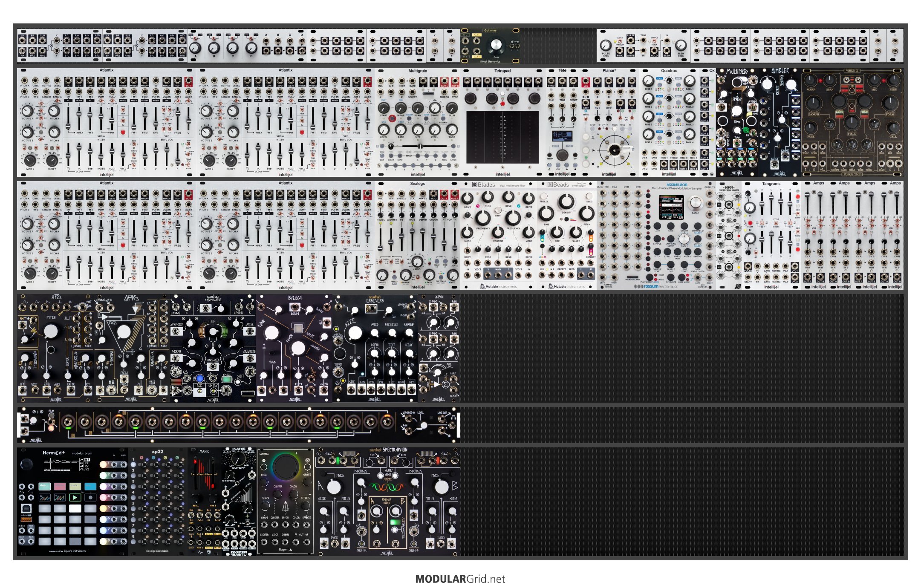921x588 pixels.
Task: Click the record button on Hermod+
Action: (90, 497)
